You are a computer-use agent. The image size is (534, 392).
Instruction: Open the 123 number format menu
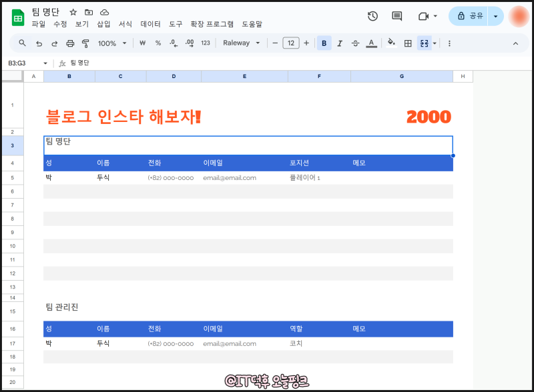click(x=206, y=43)
